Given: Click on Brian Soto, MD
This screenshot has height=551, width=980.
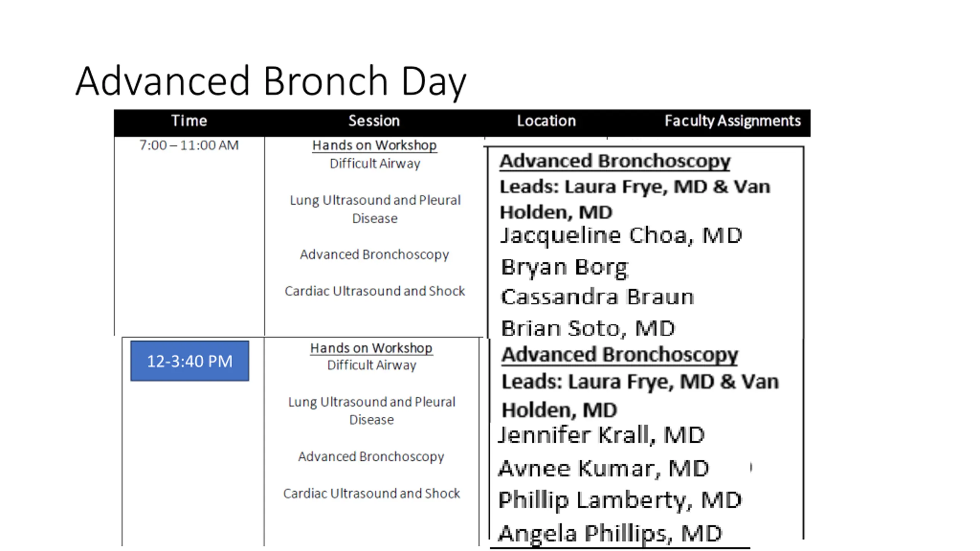Looking at the screenshot, I should [x=588, y=329].
